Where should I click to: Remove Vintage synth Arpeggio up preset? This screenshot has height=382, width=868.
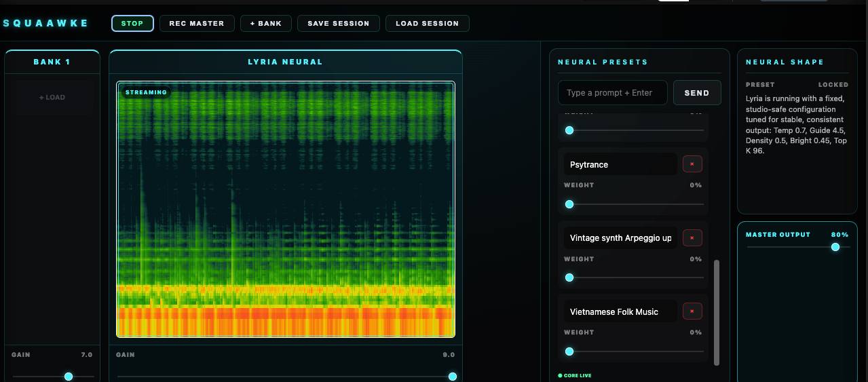(692, 237)
